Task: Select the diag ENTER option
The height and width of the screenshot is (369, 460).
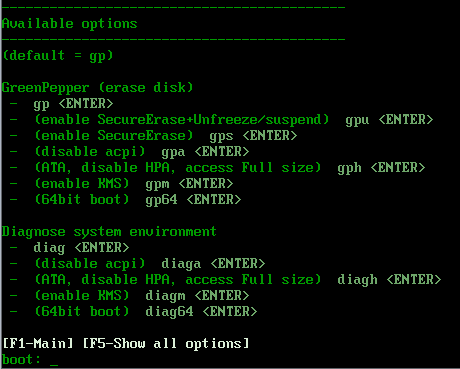Action: pyautogui.click(x=81, y=248)
